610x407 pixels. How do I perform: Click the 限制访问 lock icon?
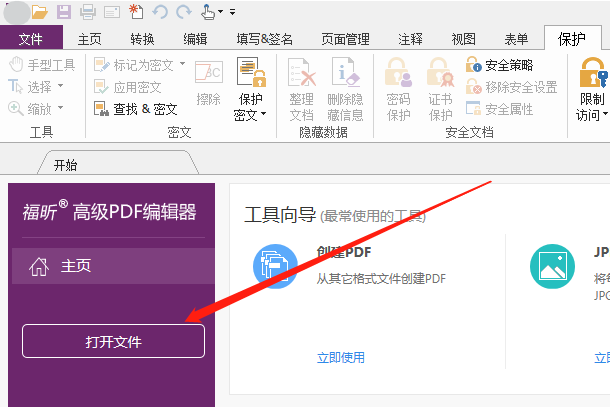(x=592, y=73)
